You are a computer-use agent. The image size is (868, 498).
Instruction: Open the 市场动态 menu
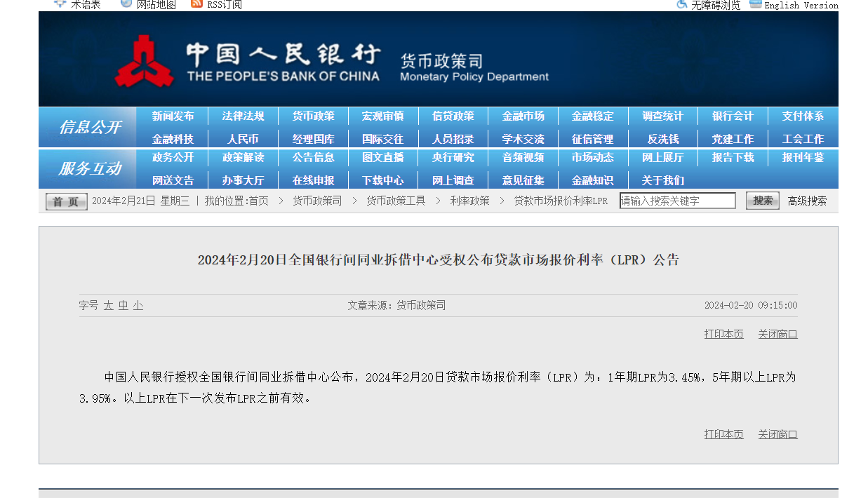point(593,158)
